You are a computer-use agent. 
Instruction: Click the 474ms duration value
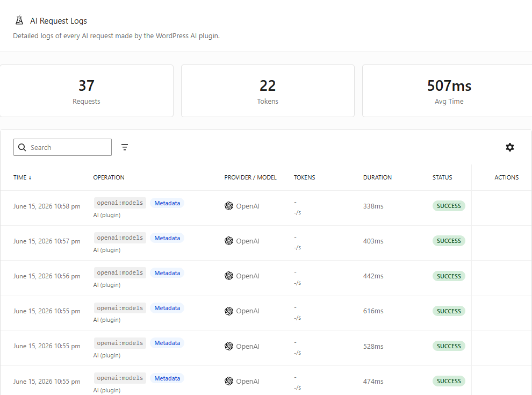pos(373,381)
